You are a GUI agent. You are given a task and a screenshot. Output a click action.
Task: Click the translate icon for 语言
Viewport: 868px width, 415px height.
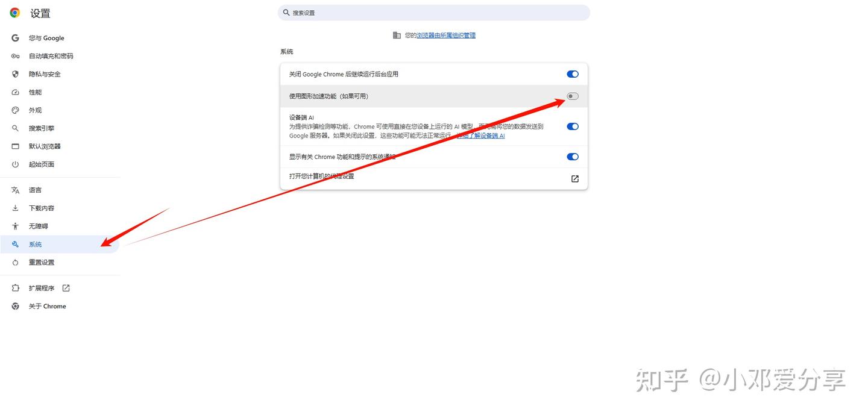(16, 190)
